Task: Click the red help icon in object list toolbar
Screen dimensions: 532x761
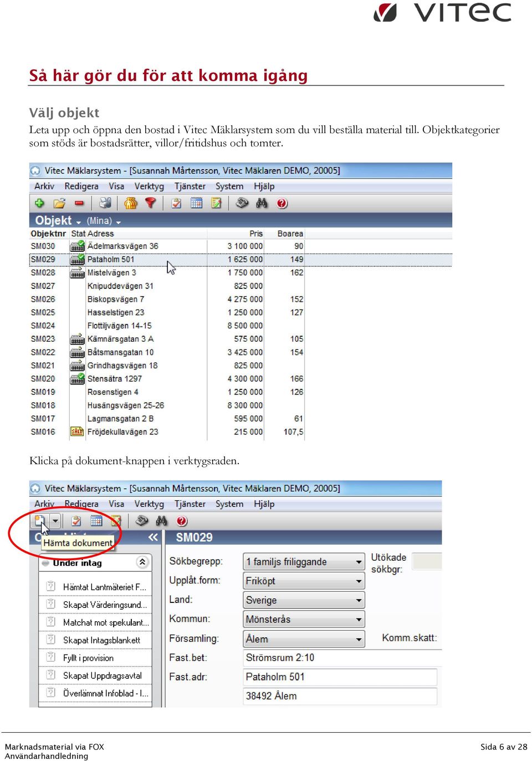Action: (x=282, y=204)
